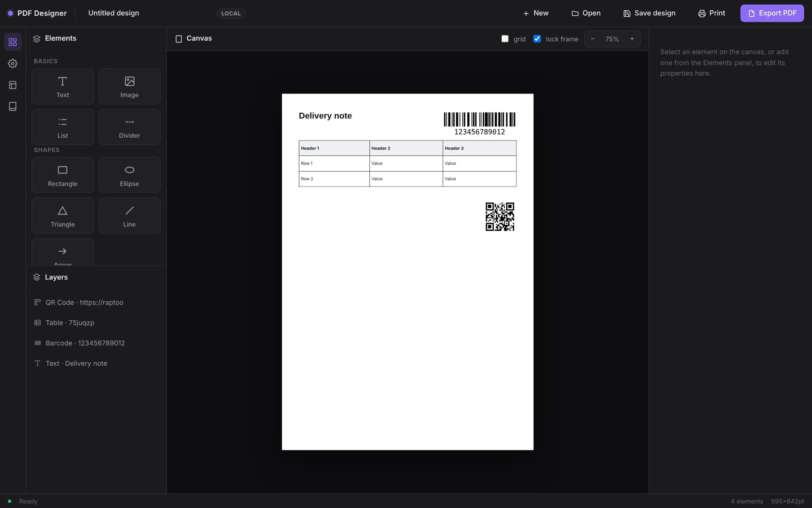Image resolution: width=812 pixels, height=508 pixels.
Task: Insert a Line shape
Action: coord(129,216)
